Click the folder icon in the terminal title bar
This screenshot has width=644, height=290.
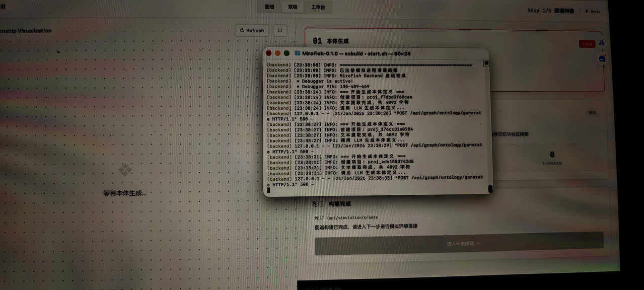[x=298, y=53]
